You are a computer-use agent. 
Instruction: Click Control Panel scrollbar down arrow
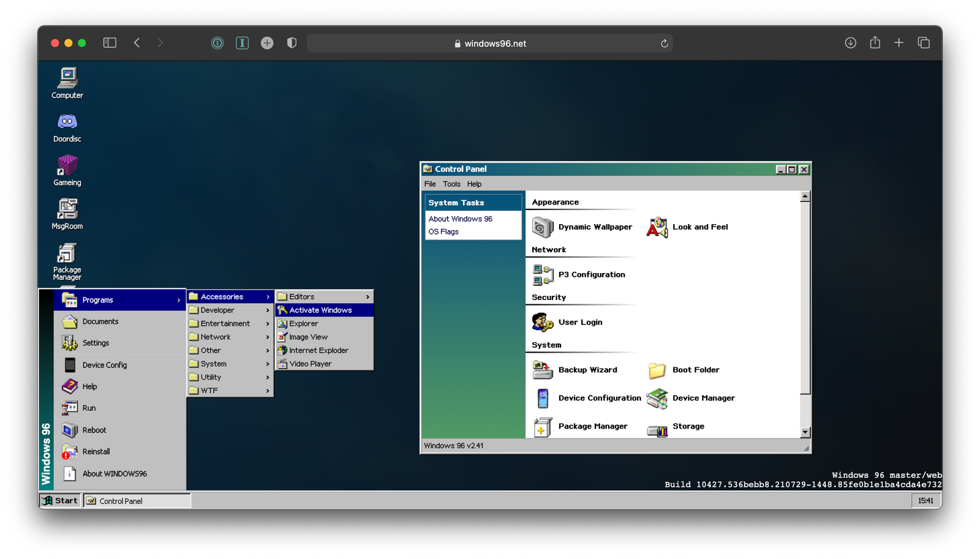tap(805, 432)
